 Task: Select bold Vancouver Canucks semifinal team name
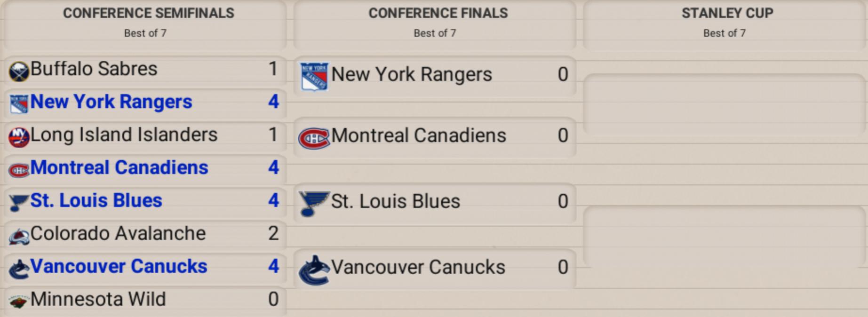click(119, 267)
